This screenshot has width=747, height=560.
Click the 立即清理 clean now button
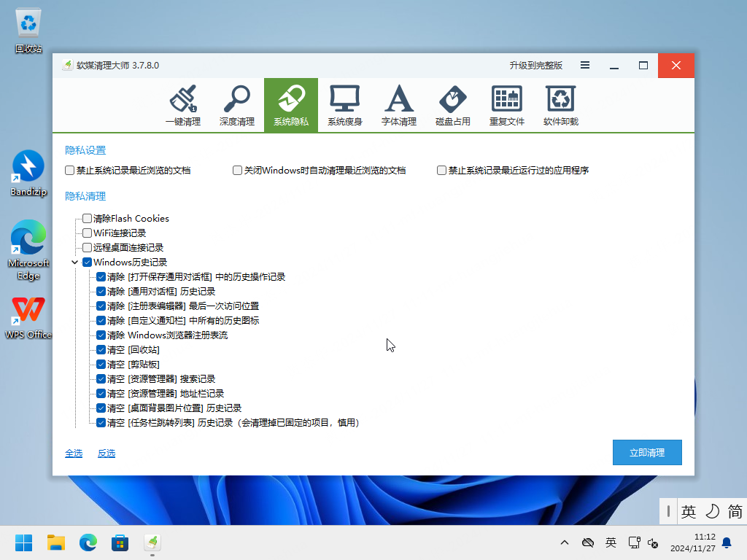point(647,452)
